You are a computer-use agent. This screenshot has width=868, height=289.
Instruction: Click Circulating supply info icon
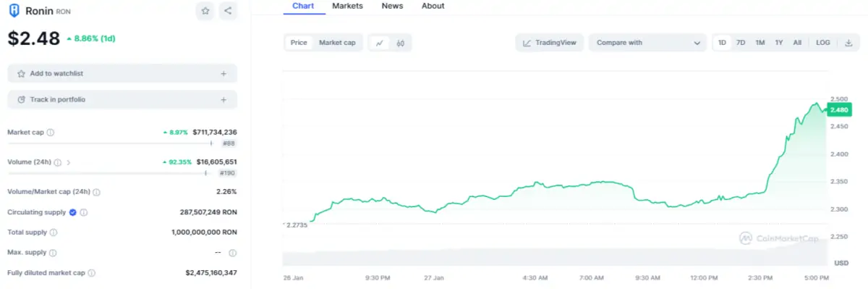point(83,212)
